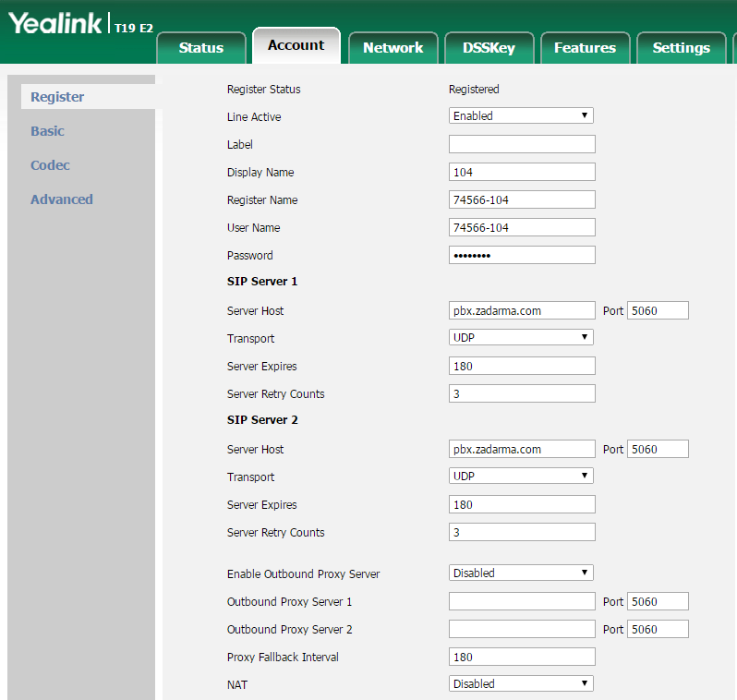Go to the Features tab
Image resolution: width=737 pixels, height=700 pixels.
[x=585, y=48]
